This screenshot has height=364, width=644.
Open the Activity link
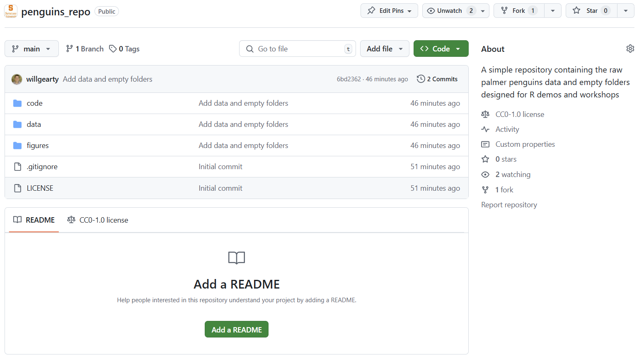507,129
